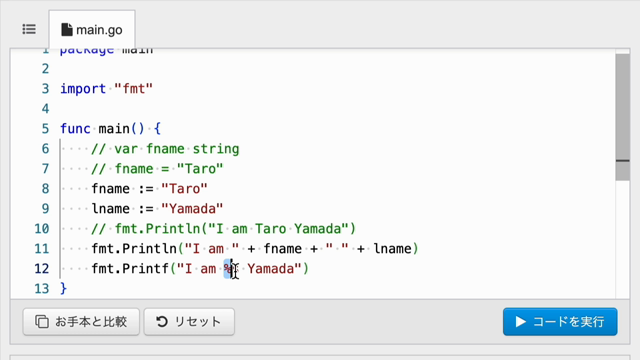This screenshot has width=640, height=360.
Task: Click line number 5 in the gutter
Action: (45, 129)
